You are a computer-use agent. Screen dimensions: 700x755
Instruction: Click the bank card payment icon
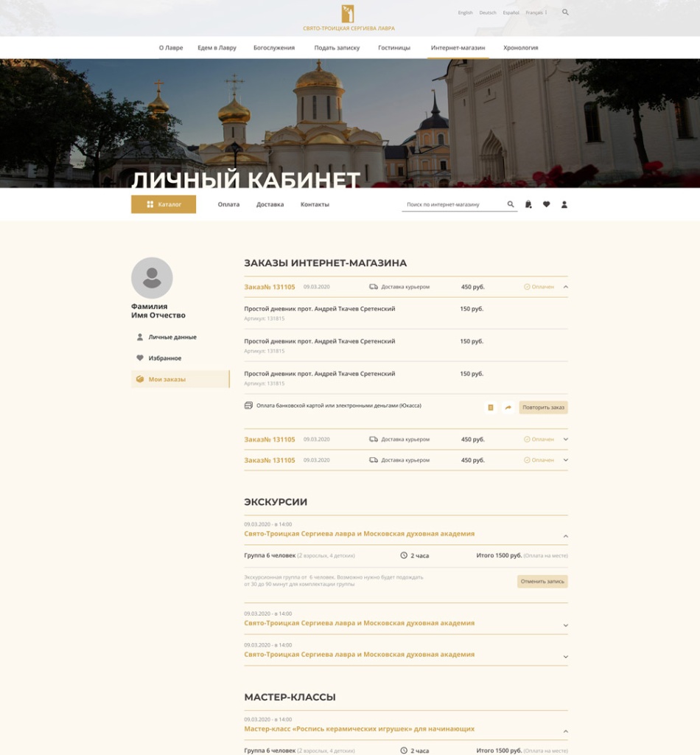coord(248,406)
